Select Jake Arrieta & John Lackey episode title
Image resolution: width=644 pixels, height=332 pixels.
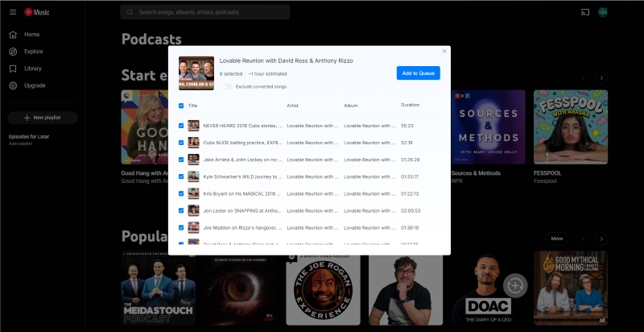243,160
